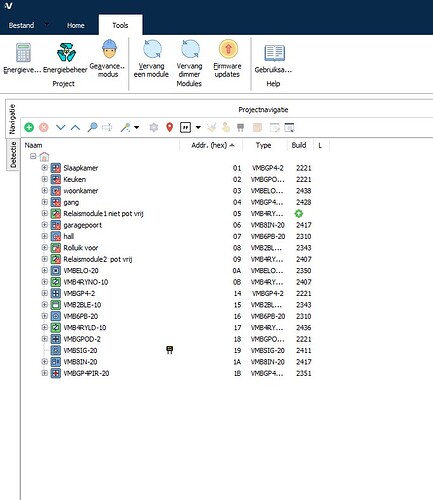The height and width of the screenshot is (500, 433).
Task: Collapse the root house project node
Action: coord(33,156)
